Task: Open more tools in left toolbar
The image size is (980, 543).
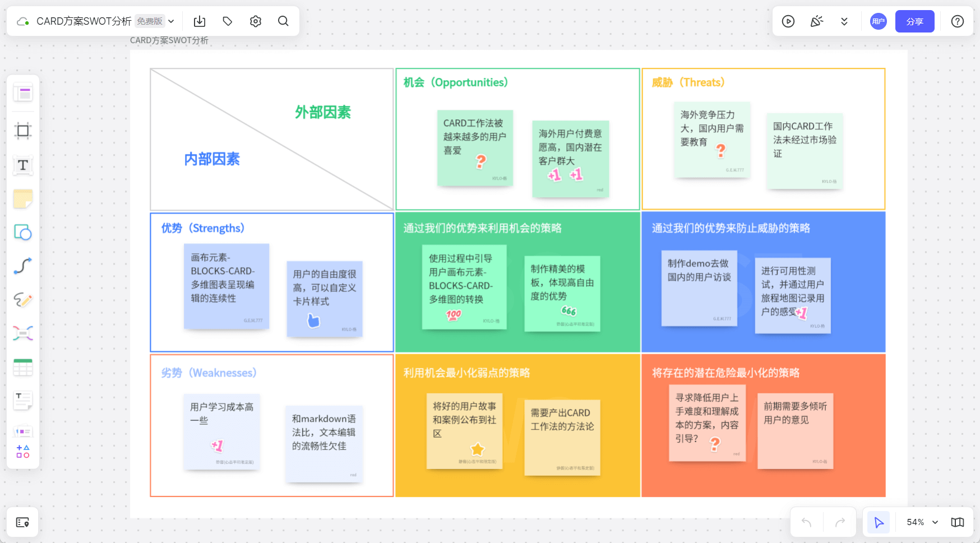Action: 23,452
